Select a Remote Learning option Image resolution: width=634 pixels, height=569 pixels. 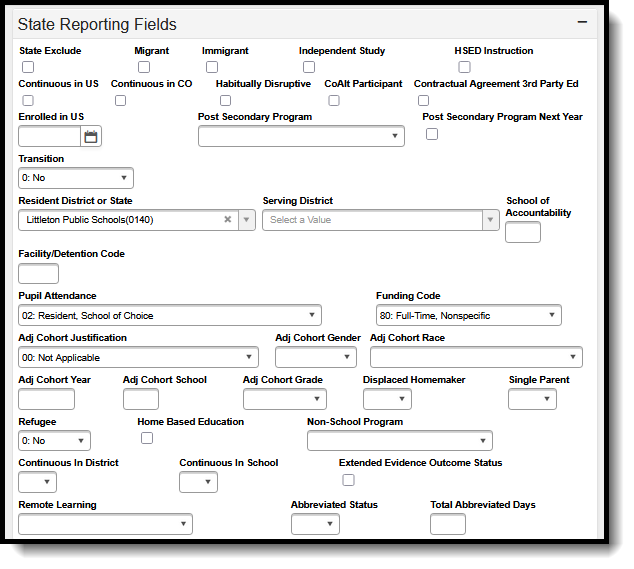106,524
